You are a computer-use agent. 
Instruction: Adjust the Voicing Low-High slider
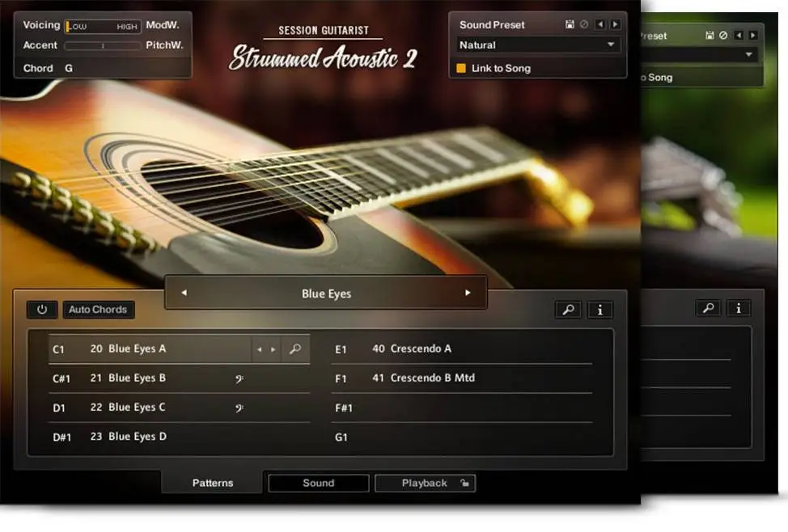[103, 26]
